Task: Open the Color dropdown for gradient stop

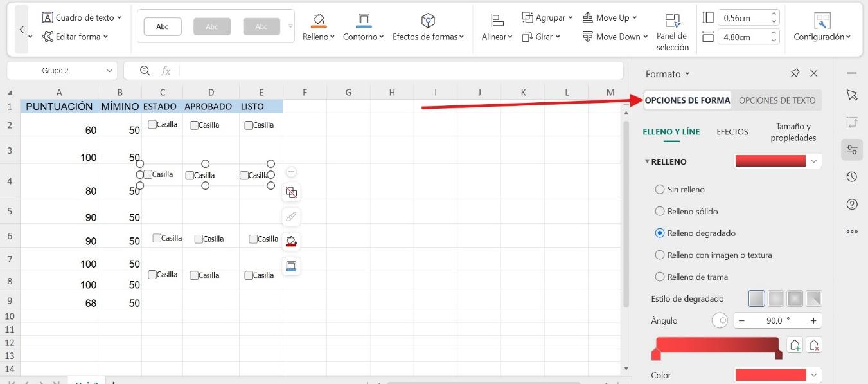Action: [815, 374]
